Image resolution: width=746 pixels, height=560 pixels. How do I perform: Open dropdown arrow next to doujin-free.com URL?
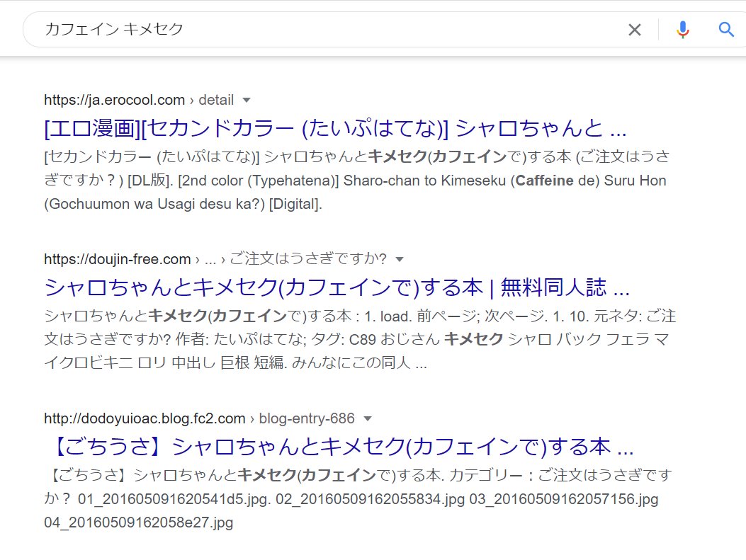[400, 260]
